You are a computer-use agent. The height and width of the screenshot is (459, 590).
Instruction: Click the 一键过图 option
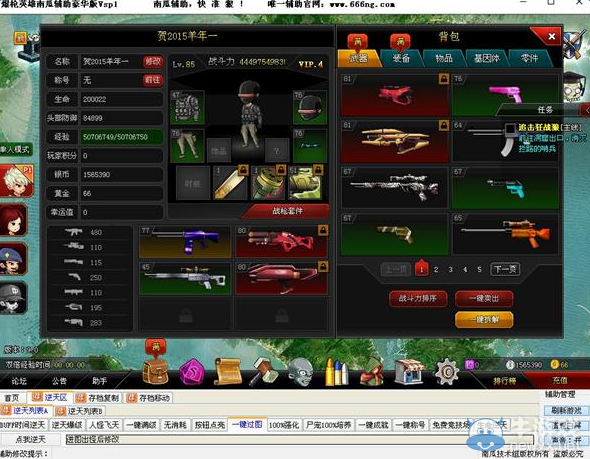pos(247,425)
